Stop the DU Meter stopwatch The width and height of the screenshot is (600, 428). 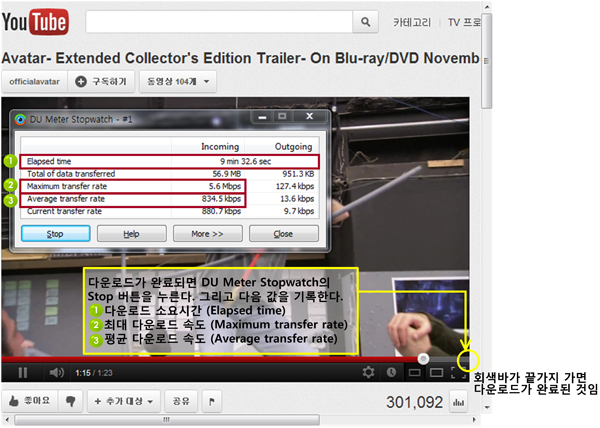56,234
